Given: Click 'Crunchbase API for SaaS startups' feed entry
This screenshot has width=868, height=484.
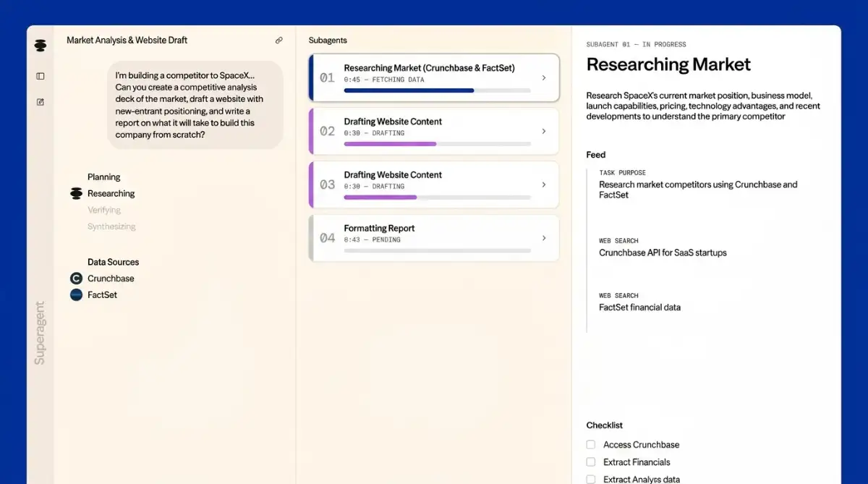Looking at the screenshot, I should pyautogui.click(x=663, y=253).
